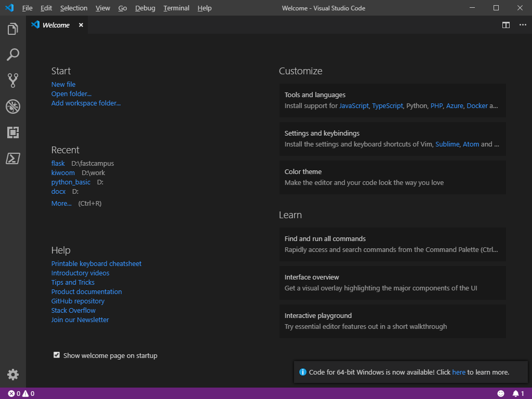Open the Help menu
Screen dimensions: 532x399
[204, 8]
